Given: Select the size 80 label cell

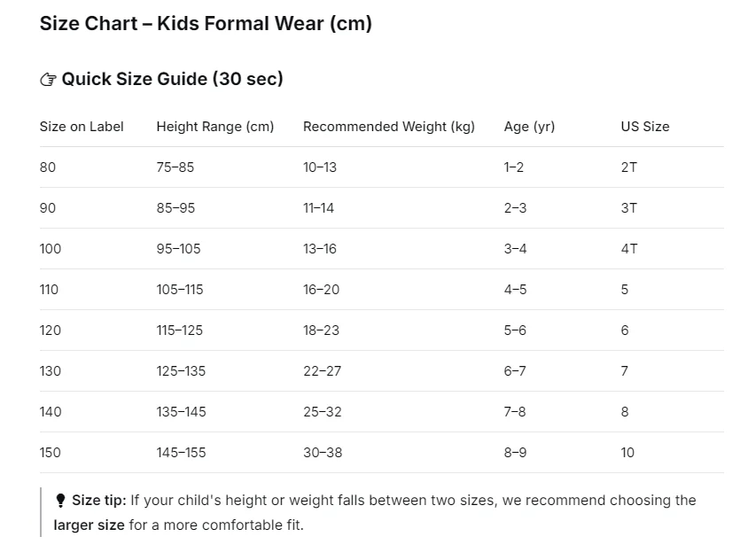Looking at the screenshot, I should (48, 167).
